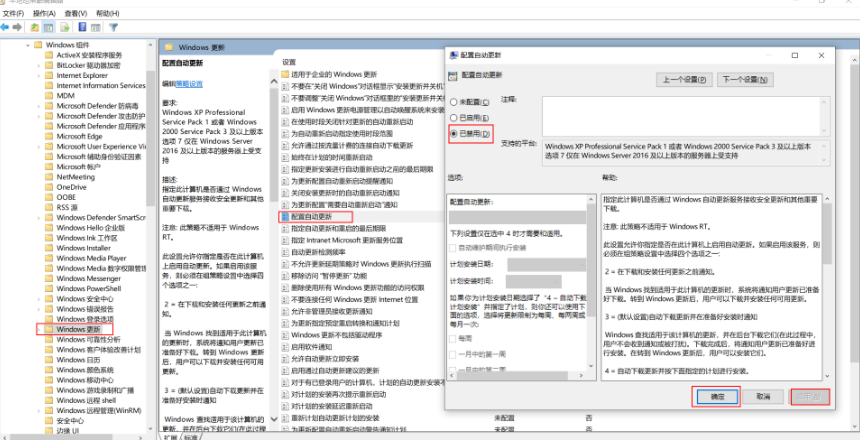The height and width of the screenshot is (440, 860).
Task: Click the folder icon beside Windows Installer
Action: (x=50, y=248)
